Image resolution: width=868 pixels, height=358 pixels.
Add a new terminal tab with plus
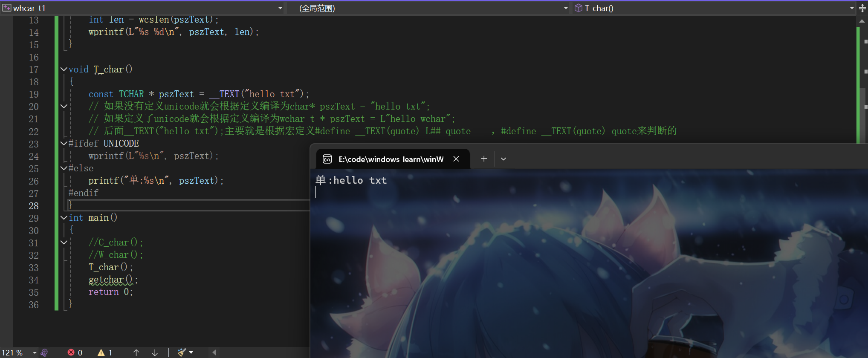pos(484,159)
